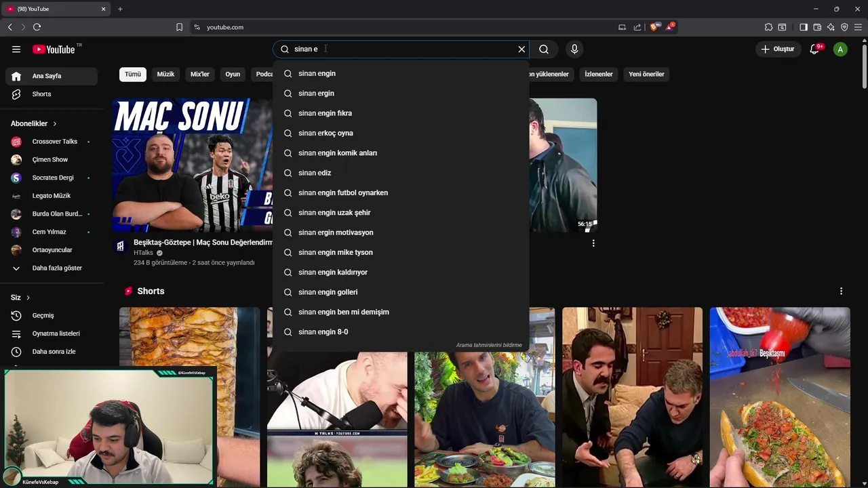868x488 pixels.
Task: Open the browser main menu
Action: pyautogui.click(x=858, y=27)
